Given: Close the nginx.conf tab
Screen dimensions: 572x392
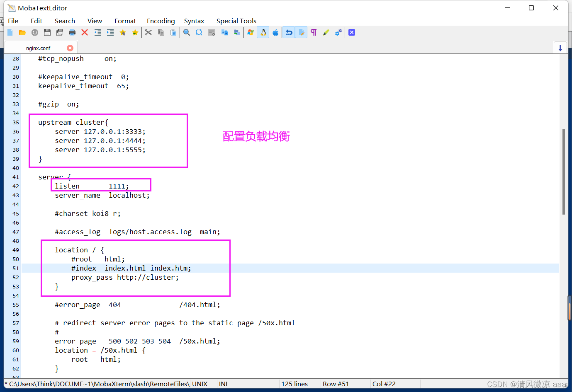Looking at the screenshot, I should (x=70, y=48).
